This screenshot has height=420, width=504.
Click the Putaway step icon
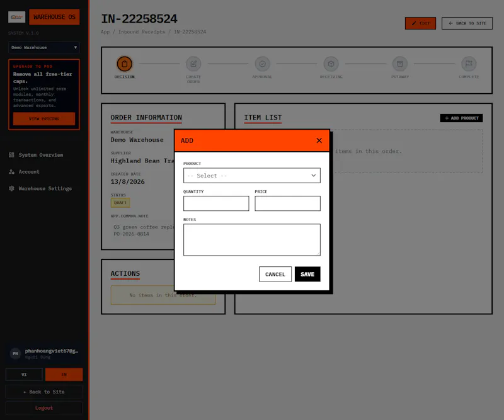coord(400,64)
